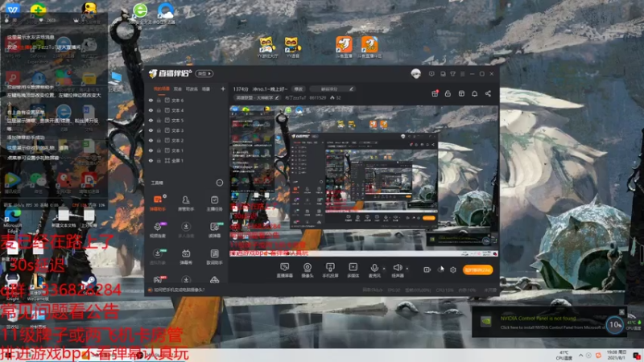644x362 pixels.
Task: Add 直播屏幕 screen capture source
Action: 284,270
